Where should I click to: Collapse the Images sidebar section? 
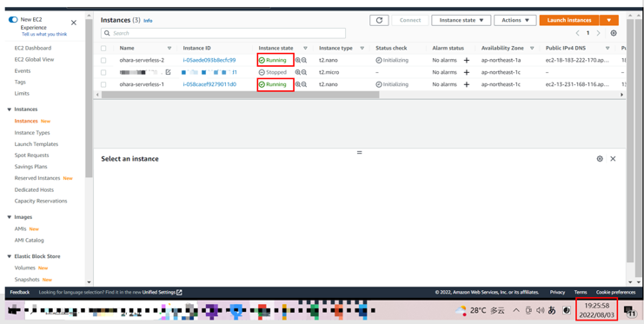coord(9,217)
